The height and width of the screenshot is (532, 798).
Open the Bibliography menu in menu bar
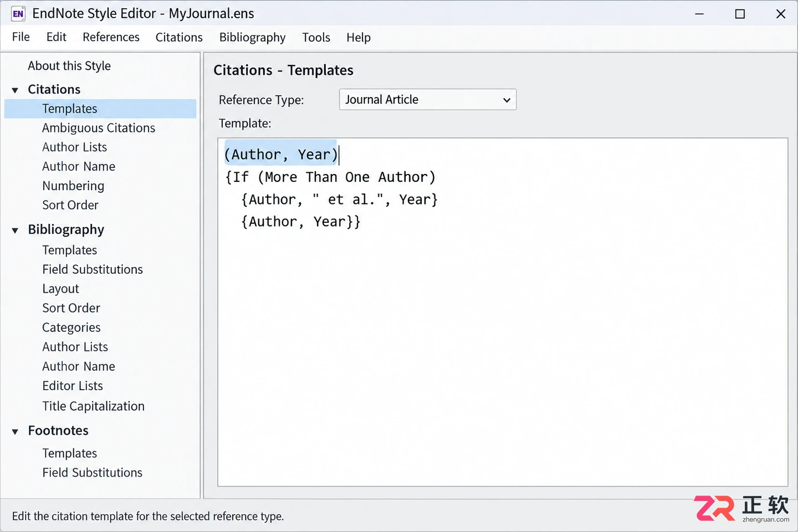pos(252,37)
